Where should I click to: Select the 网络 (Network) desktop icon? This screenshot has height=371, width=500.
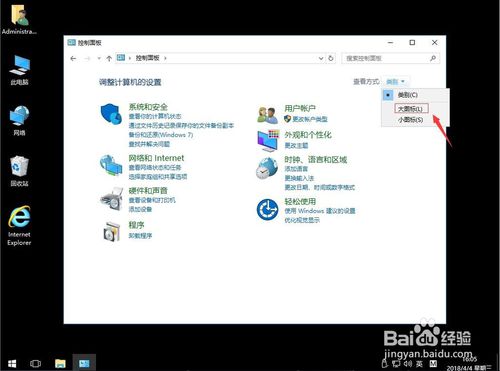click(19, 121)
